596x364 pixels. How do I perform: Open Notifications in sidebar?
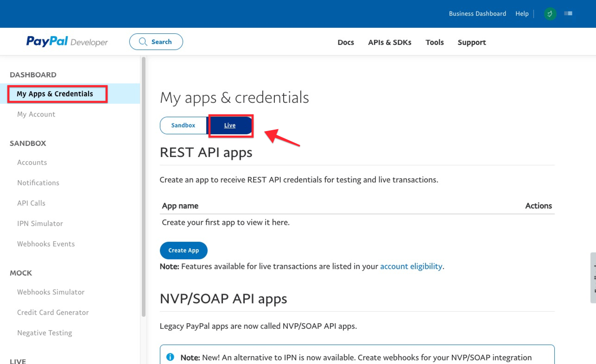pyautogui.click(x=38, y=182)
